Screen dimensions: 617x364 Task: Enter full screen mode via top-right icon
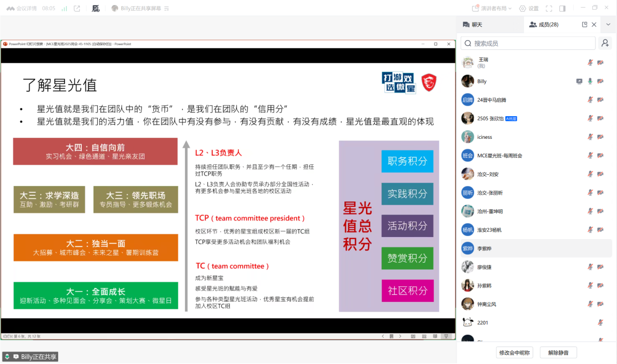click(x=549, y=8)
